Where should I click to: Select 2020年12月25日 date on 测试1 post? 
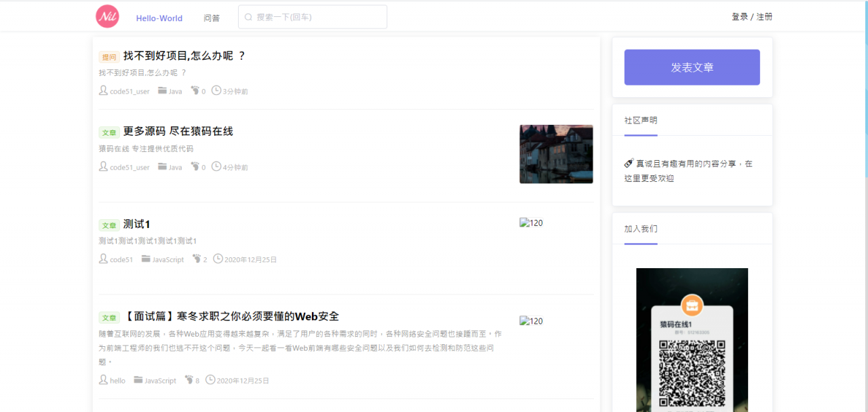coord(250,259)
